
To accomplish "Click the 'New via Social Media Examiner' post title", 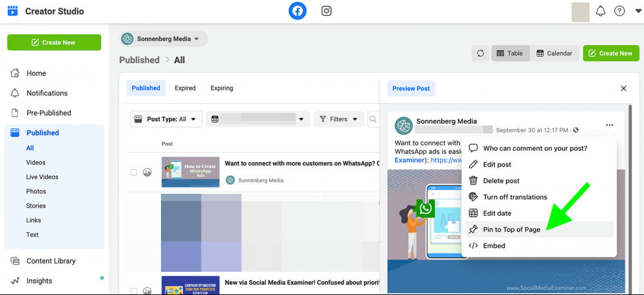I will (302, 282).
